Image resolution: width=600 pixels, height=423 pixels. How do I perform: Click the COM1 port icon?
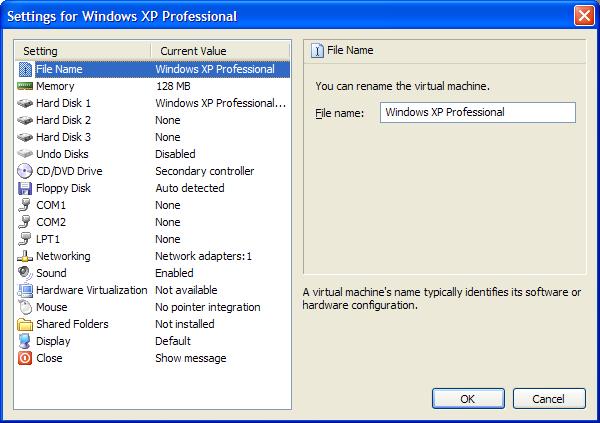[25, 205]
